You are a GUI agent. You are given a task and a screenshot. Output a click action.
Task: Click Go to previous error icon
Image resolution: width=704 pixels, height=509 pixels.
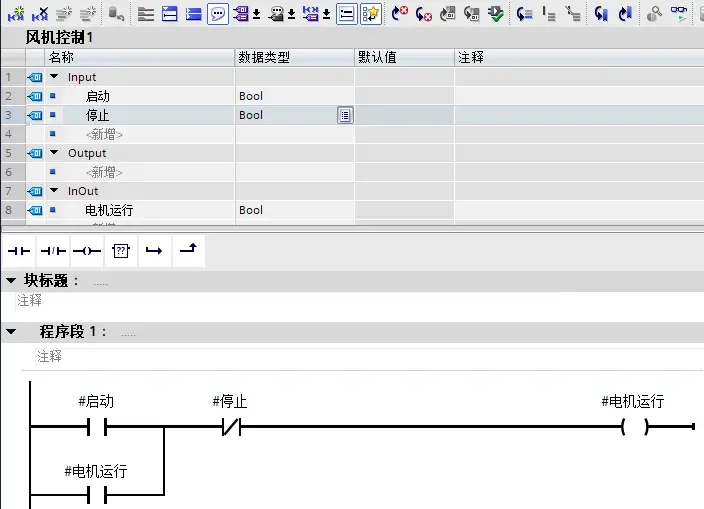[423, 14]
